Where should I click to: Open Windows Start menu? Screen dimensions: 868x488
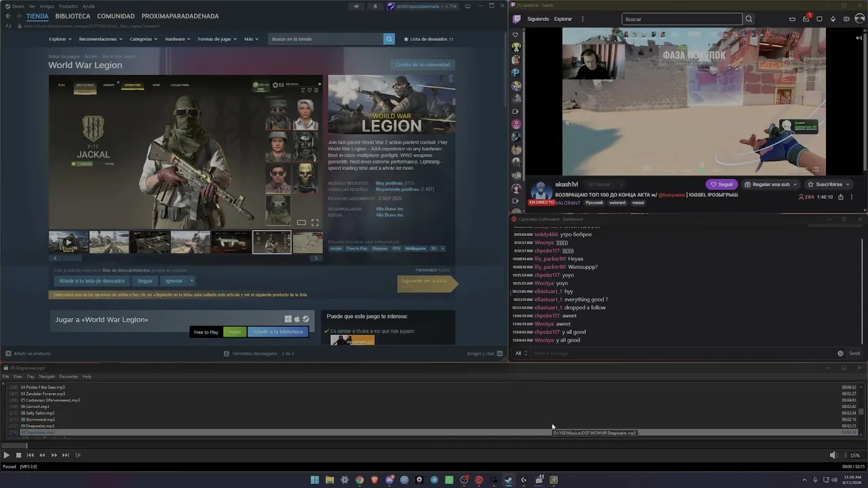pyautogui.click(x=315, y=480)
